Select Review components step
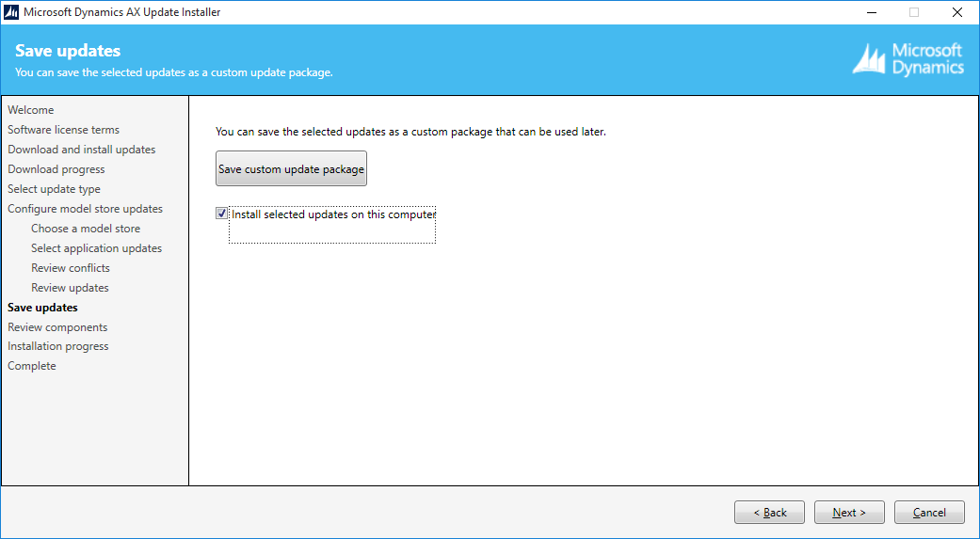Image resolution: width=980 pixels, height=539 pixels. coord(57,327)
